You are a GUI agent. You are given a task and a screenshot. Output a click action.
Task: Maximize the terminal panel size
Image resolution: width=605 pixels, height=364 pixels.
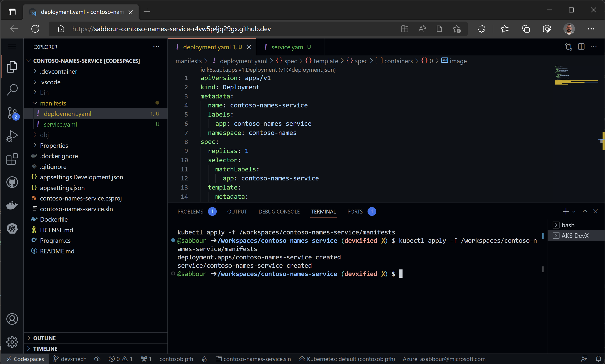pos(585,211)
